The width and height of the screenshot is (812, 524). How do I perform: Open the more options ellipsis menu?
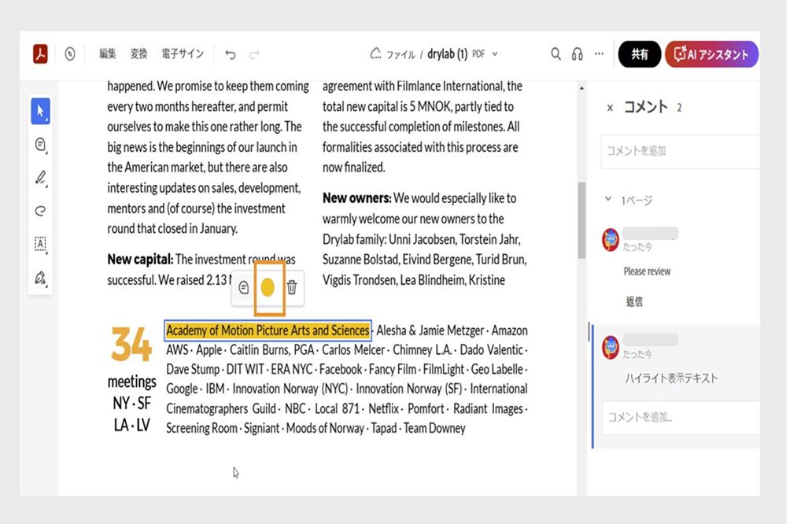tap(599, 54)
